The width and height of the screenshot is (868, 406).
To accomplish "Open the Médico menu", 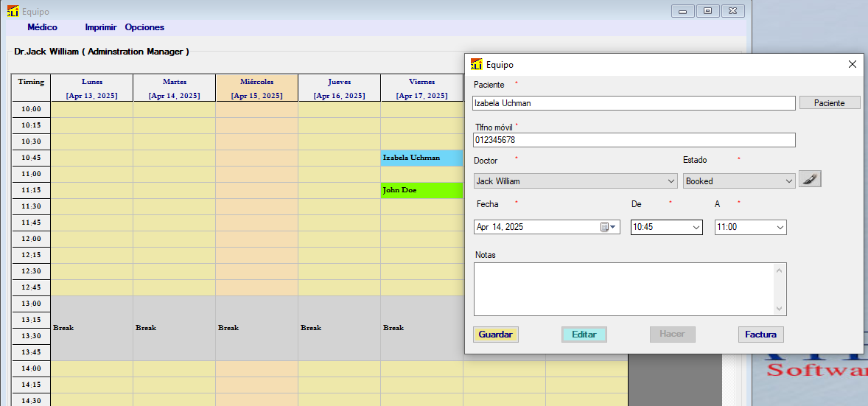I will click(x=42, y=27).
